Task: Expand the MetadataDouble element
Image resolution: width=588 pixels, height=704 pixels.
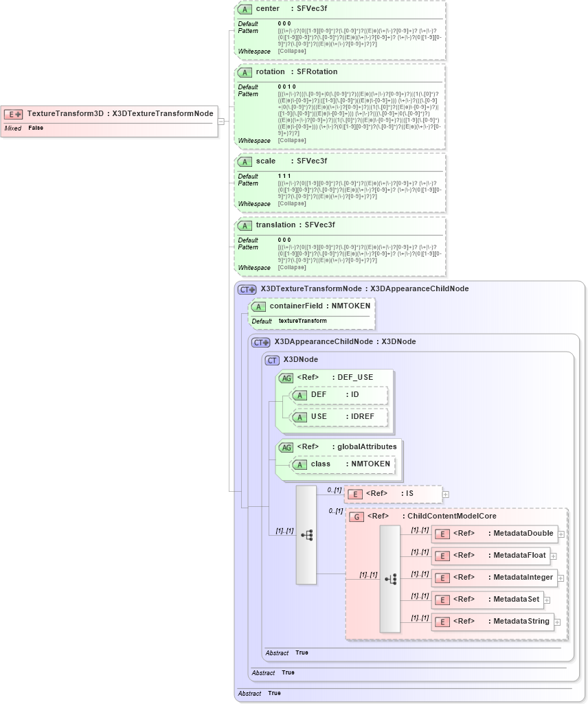Action: coord(561,534)
